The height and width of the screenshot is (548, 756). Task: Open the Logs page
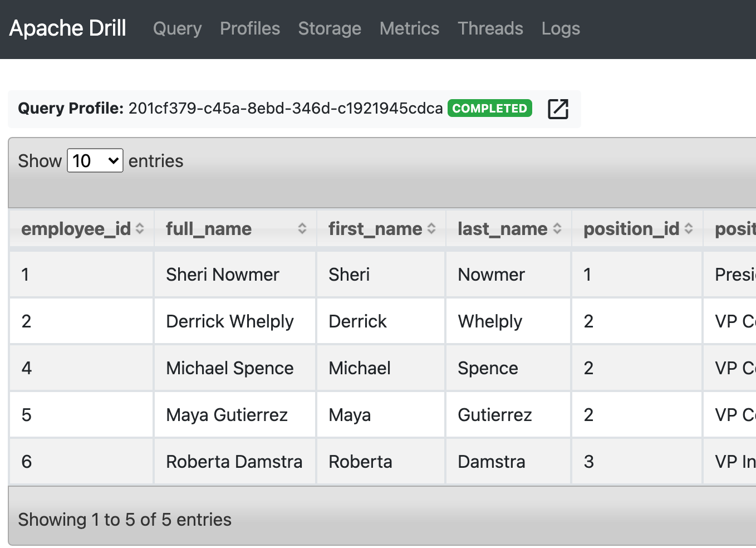coord(561,28)
